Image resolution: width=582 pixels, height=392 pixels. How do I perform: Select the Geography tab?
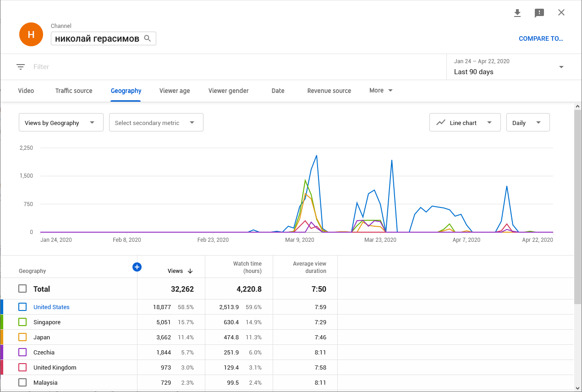[x=126, y=91]
